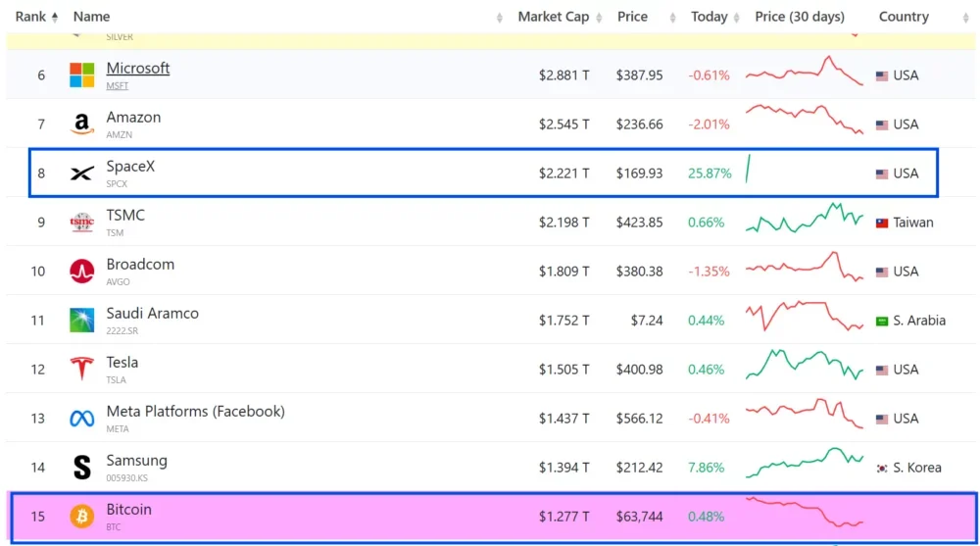Click the USA flag in Microsoft row
Viewport: 980px width, 546px height.
coord(882,75)
